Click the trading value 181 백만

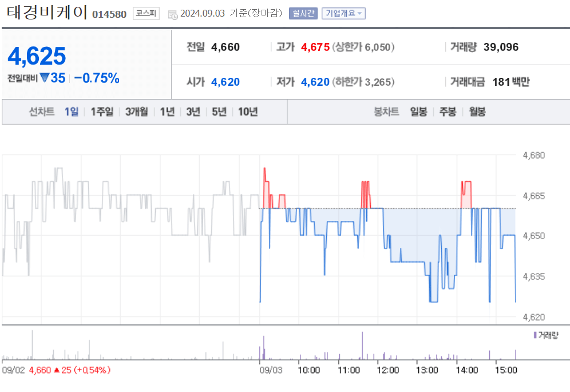(510, 82)
